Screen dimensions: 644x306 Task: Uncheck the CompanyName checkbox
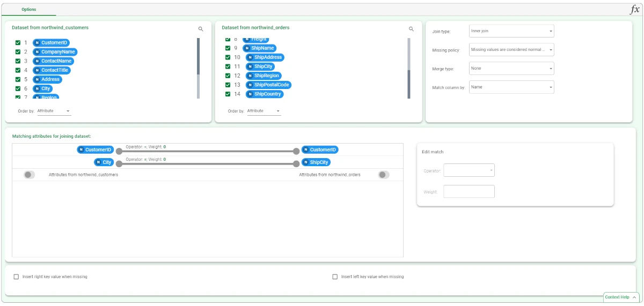[x=18, y=52]
